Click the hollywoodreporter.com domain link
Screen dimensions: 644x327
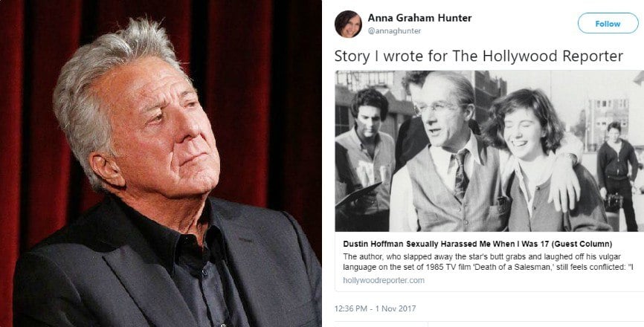(384, 280)
